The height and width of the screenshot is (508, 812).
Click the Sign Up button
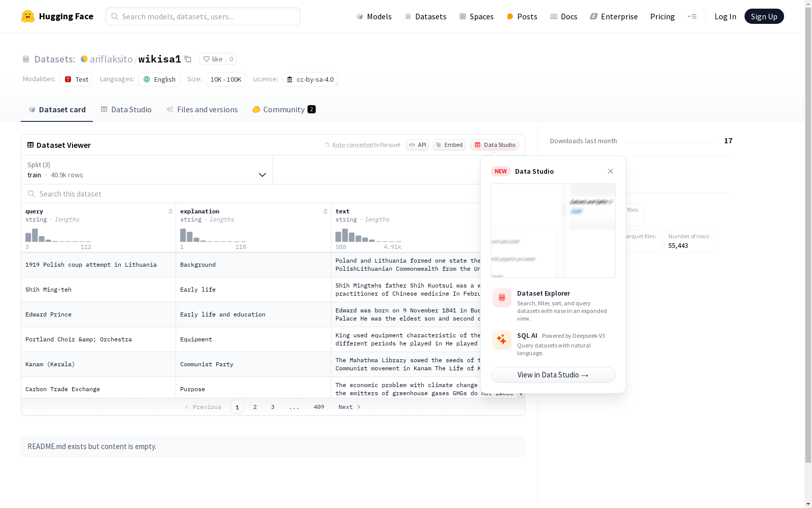click(x=764, y=16)
